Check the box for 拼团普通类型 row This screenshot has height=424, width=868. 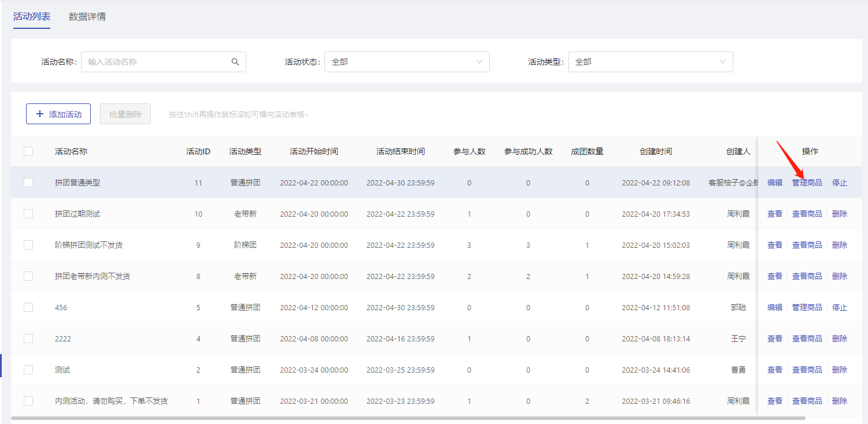[x=28, y=183]
